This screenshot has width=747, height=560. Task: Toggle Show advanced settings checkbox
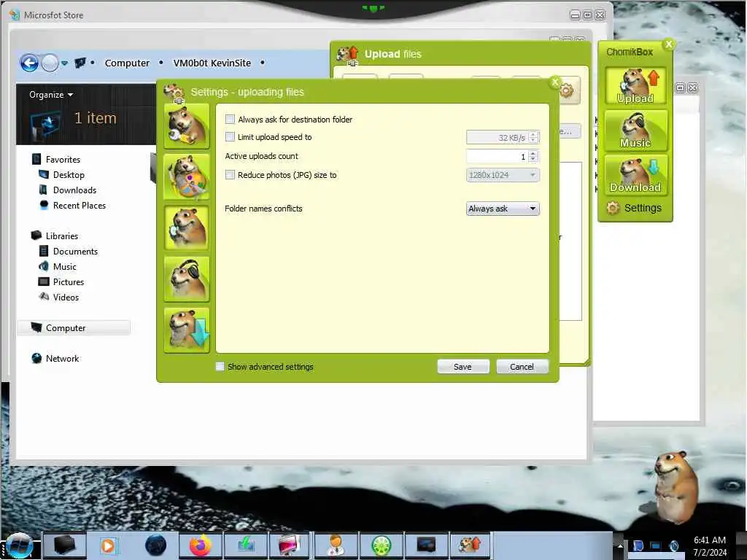click(220, 367)
